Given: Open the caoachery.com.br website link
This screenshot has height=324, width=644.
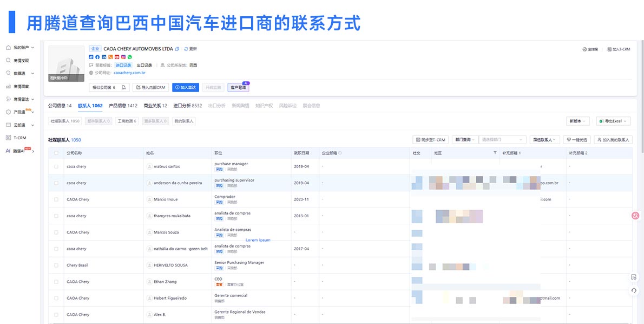Looking at the screenshot, I should click(x=129, y=73).
